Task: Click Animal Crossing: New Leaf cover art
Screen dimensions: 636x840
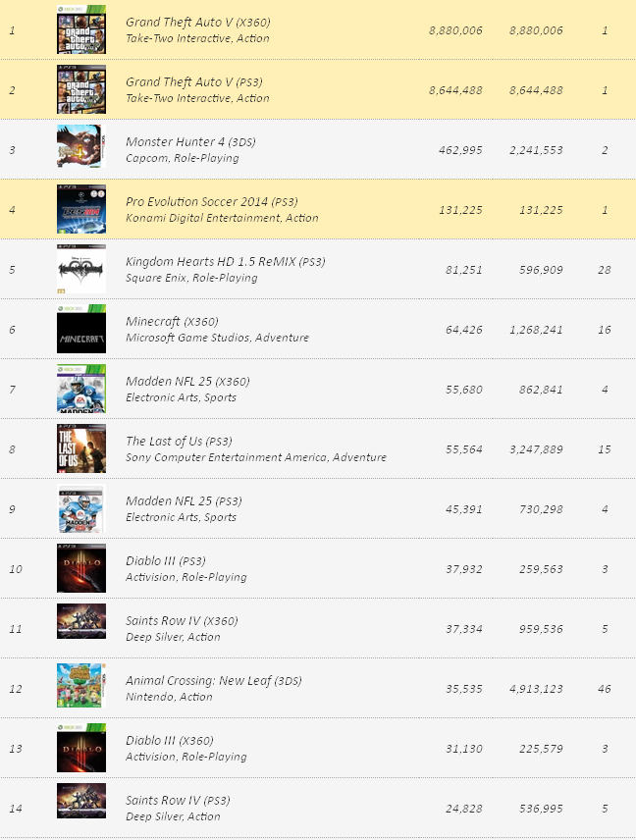Action: click(x=80, y=688)
